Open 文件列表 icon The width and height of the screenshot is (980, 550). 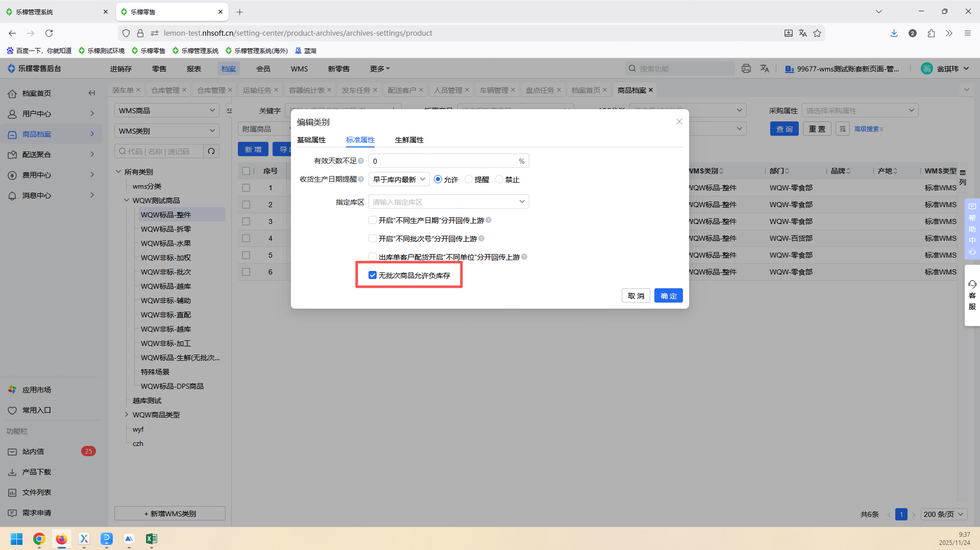pos(12,492)
